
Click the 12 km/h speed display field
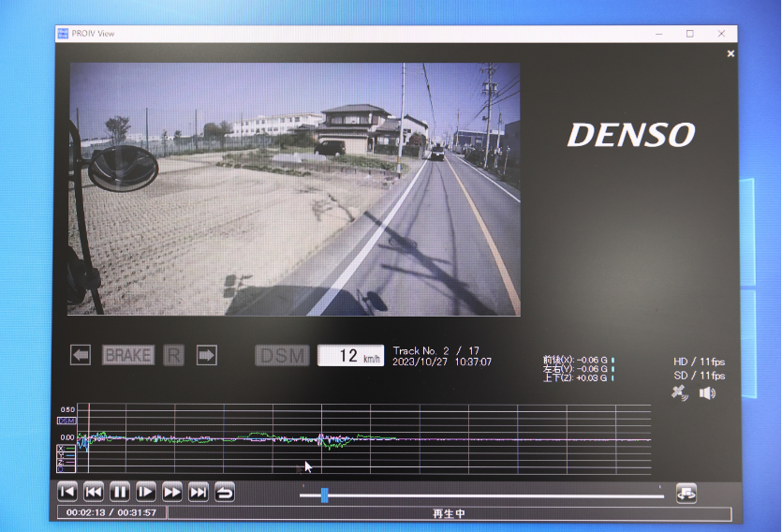[x=349, y=356]
